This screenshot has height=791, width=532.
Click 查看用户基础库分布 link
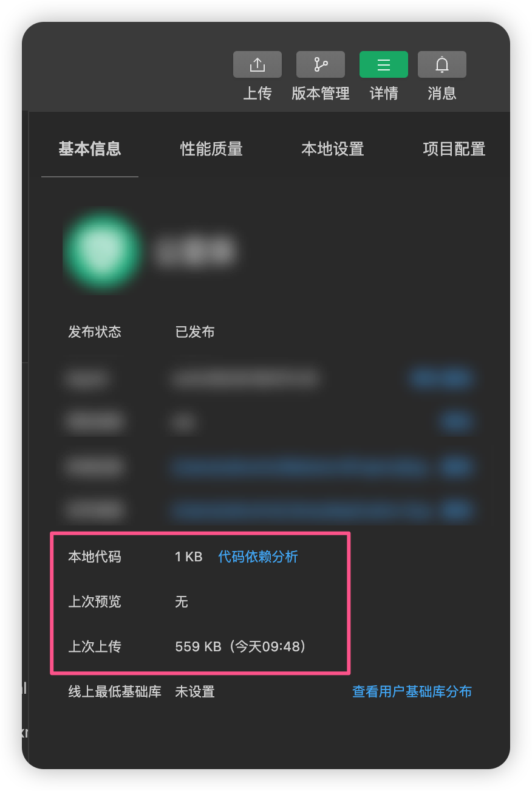412,691
